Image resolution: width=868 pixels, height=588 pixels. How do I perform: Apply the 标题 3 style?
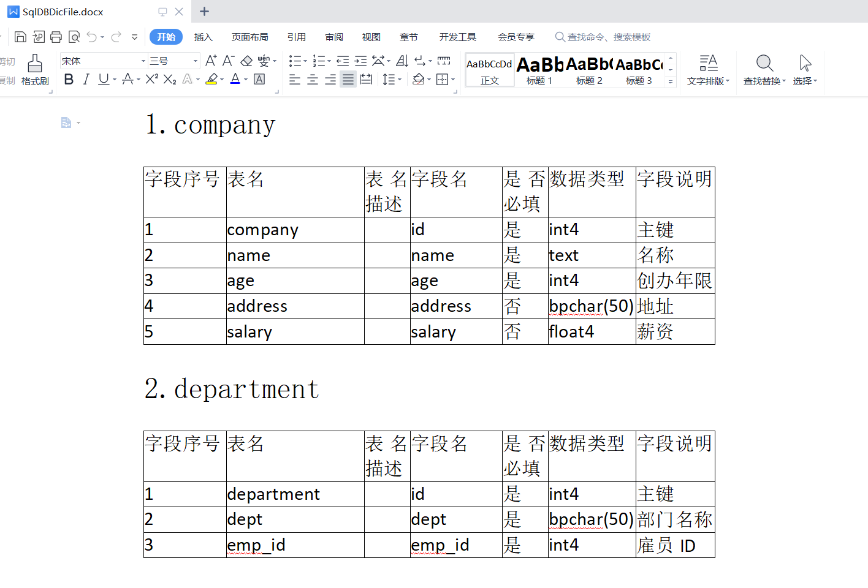coord(639,70)
